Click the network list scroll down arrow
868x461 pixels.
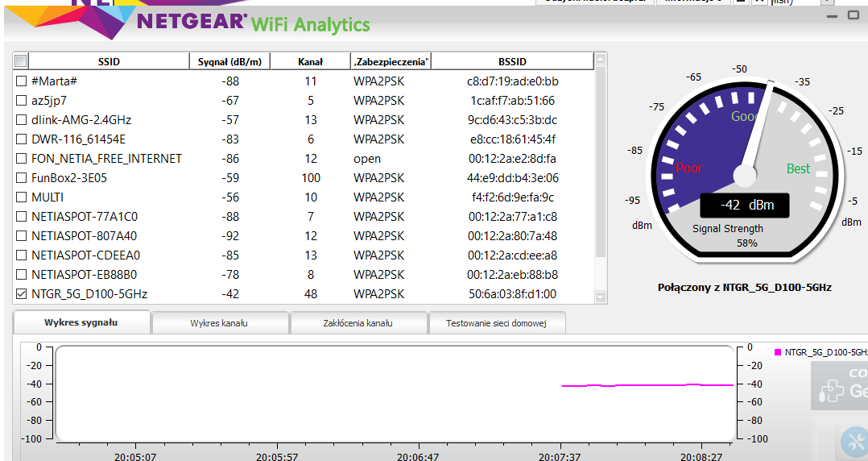coord(600,297)
